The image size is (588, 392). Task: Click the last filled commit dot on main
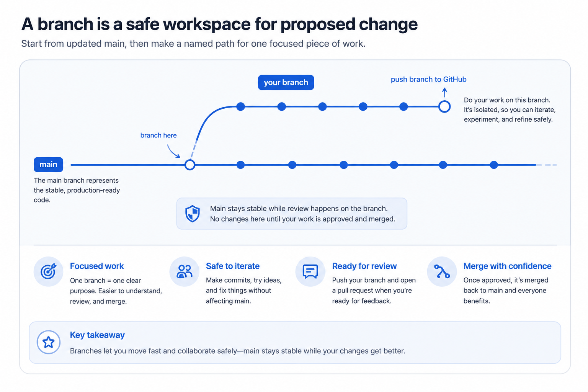494,165
